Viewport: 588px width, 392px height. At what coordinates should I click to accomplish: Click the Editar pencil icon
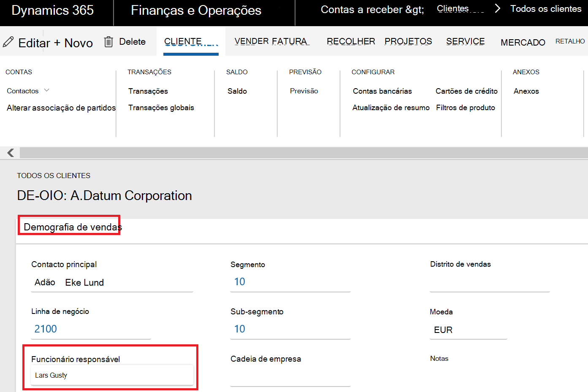coord(8,42)
